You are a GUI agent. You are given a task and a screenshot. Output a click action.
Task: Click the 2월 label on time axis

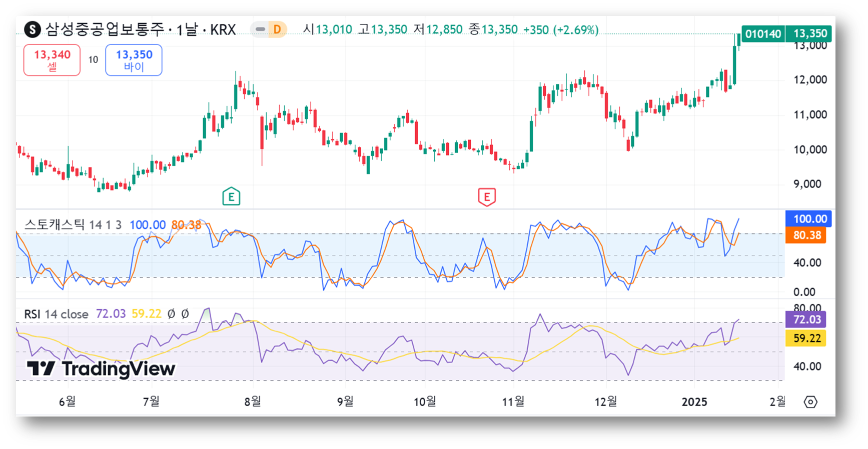pyautogui.click(x=777, y=401)
